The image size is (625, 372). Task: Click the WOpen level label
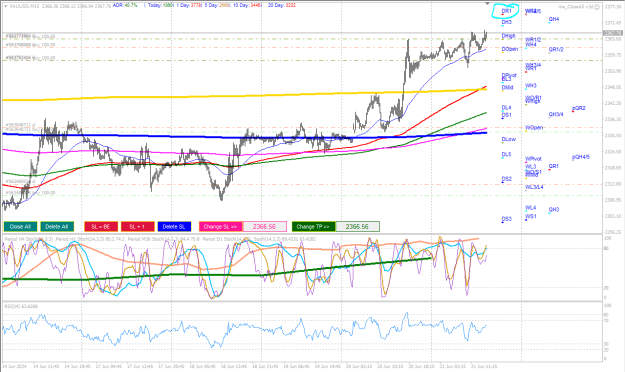[534, 128]
